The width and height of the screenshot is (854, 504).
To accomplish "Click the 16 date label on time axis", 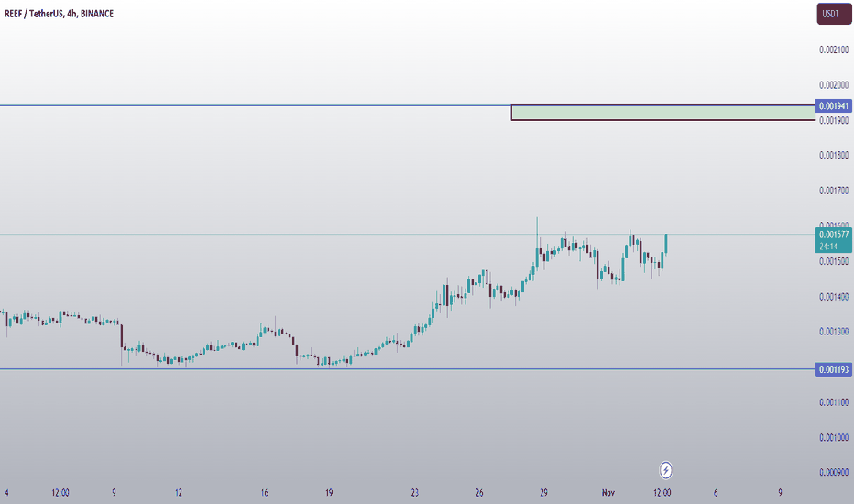I will pos(264,493).
